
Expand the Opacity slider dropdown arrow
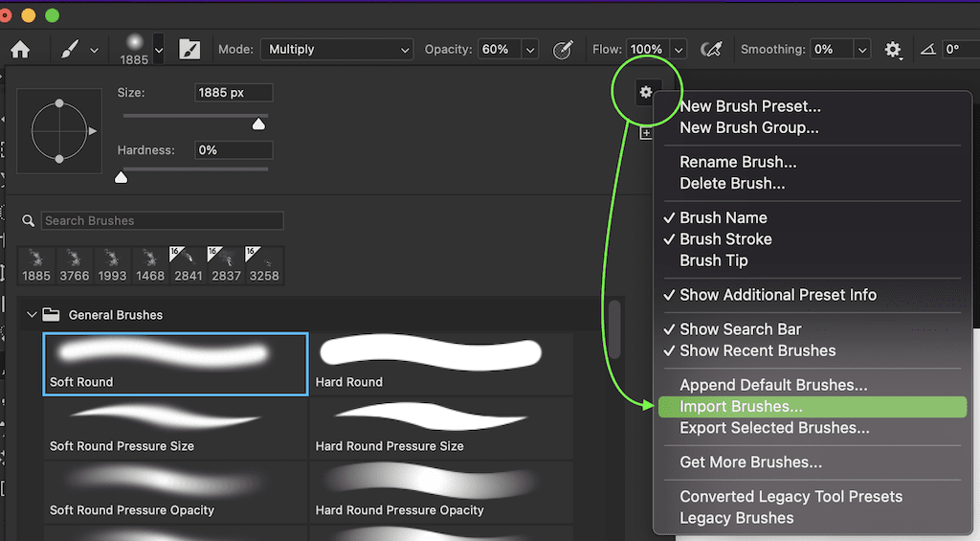[x=530, y=50]
